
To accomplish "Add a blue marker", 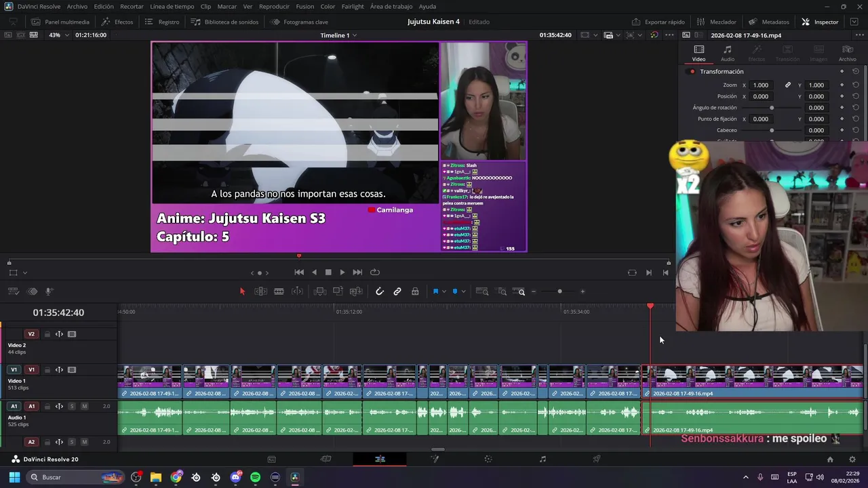I will coord(455,291).
